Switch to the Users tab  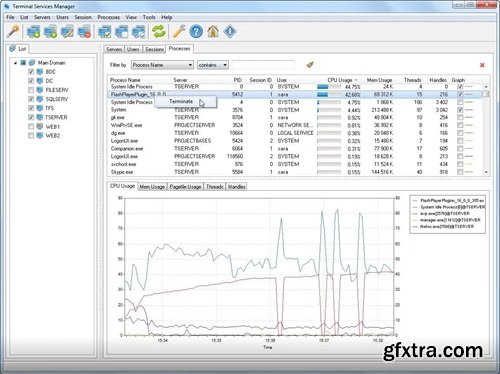(133, 49)
